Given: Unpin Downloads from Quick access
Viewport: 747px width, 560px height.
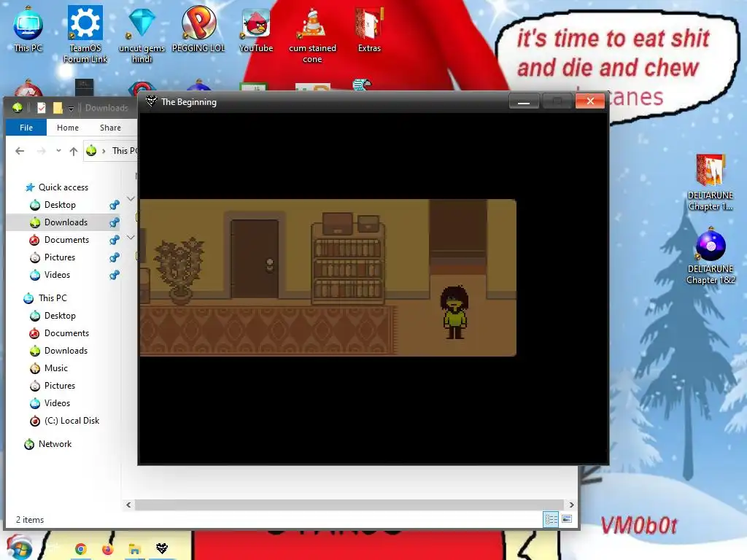Looking at the screenshot, I should click(x=115, y=222).
